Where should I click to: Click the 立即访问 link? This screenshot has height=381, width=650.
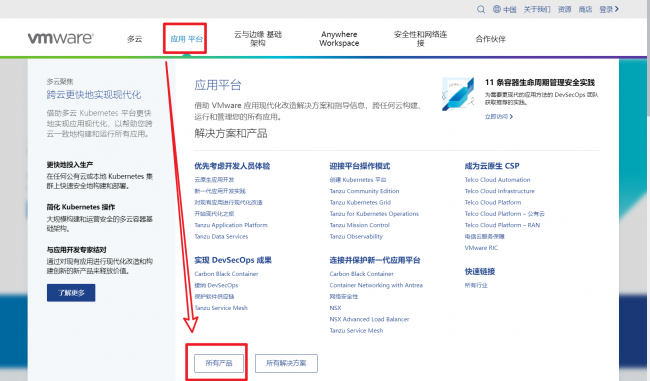point(499,116)
